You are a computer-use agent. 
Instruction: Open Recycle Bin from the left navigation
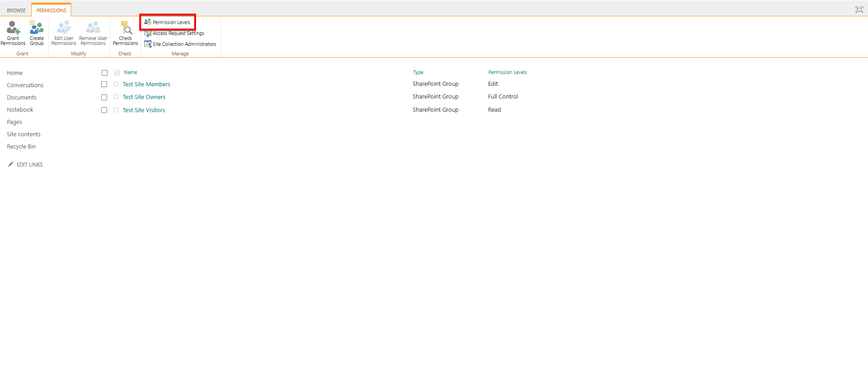click(x=21, y=147)
